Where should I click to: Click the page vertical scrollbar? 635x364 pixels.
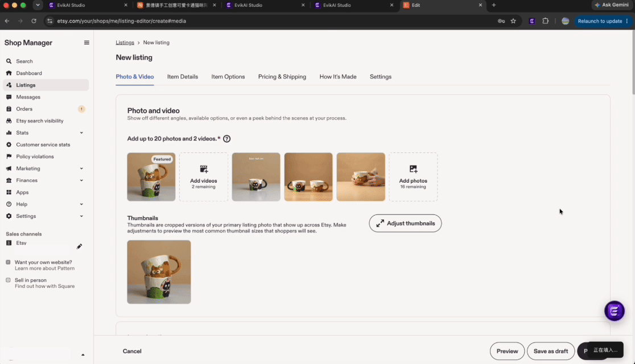(632, 63)
